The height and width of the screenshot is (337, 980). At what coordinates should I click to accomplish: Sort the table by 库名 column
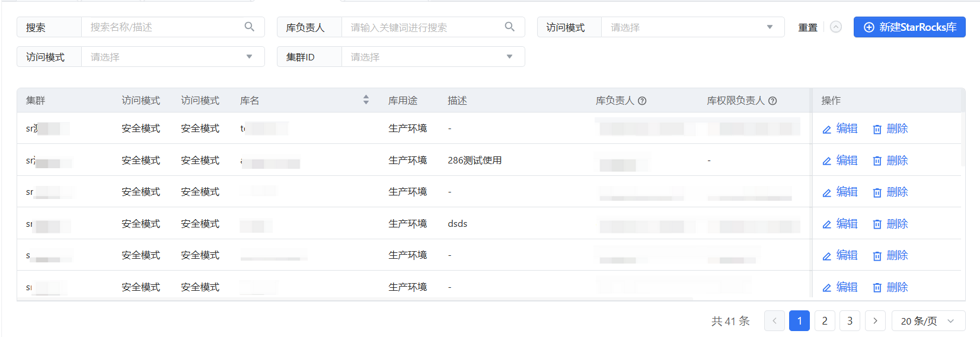(366, 100)
